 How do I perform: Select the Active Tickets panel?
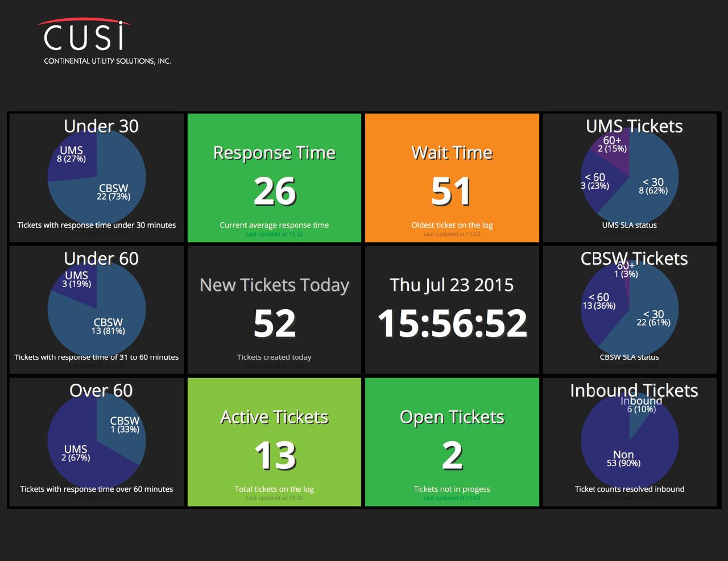pyautogui.click(x=274, y=442)
